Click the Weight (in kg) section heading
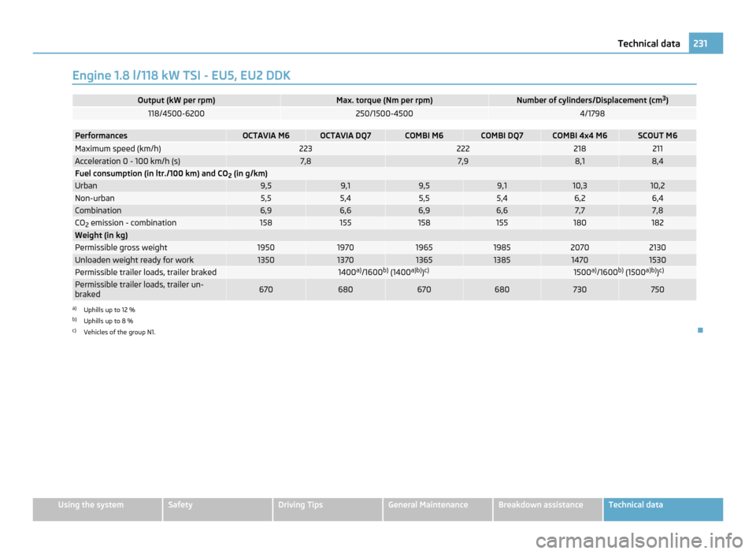Viewport: 756px width, 554px height. point(102,236)
